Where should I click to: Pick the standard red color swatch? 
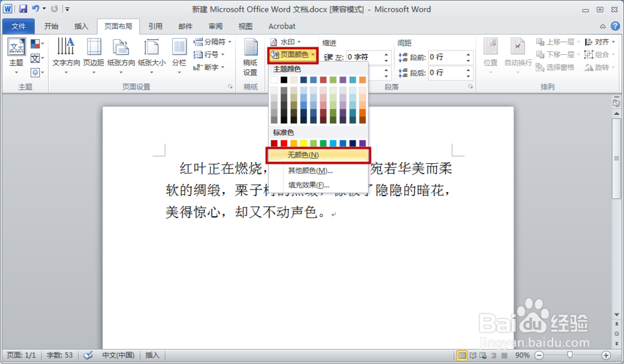(x=284, y=143)
